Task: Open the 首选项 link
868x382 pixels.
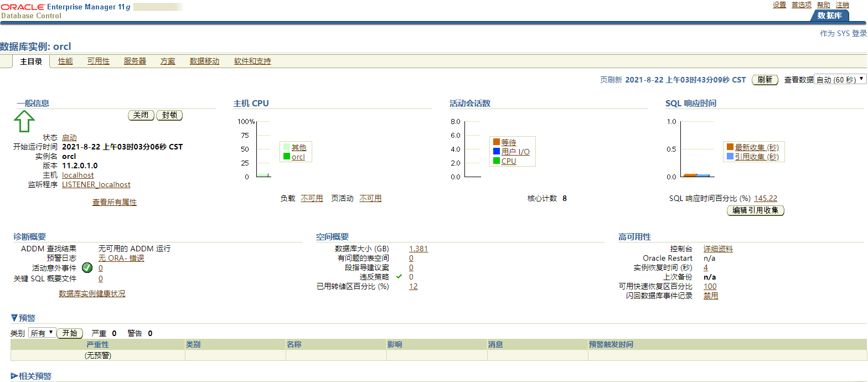Action: pyautogui.click(x=802, y=4)
